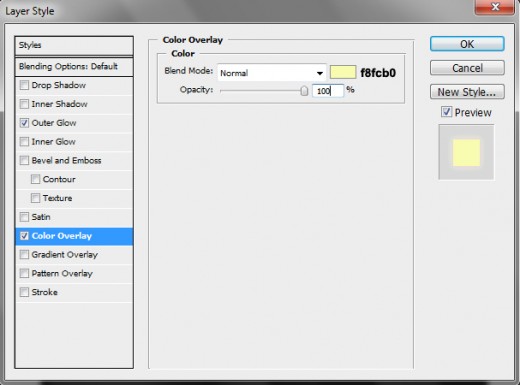Image resolution: width=520 pixels, height=385 pixels.
Task: Select Blending Options: Default entry
Action: pos(74,66)
